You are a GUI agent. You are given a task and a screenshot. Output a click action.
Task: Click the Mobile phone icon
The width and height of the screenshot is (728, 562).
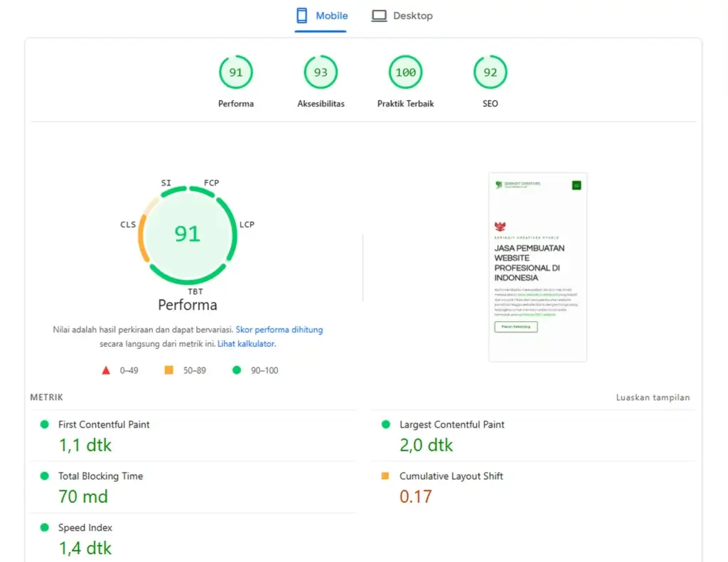pos(301,14)
